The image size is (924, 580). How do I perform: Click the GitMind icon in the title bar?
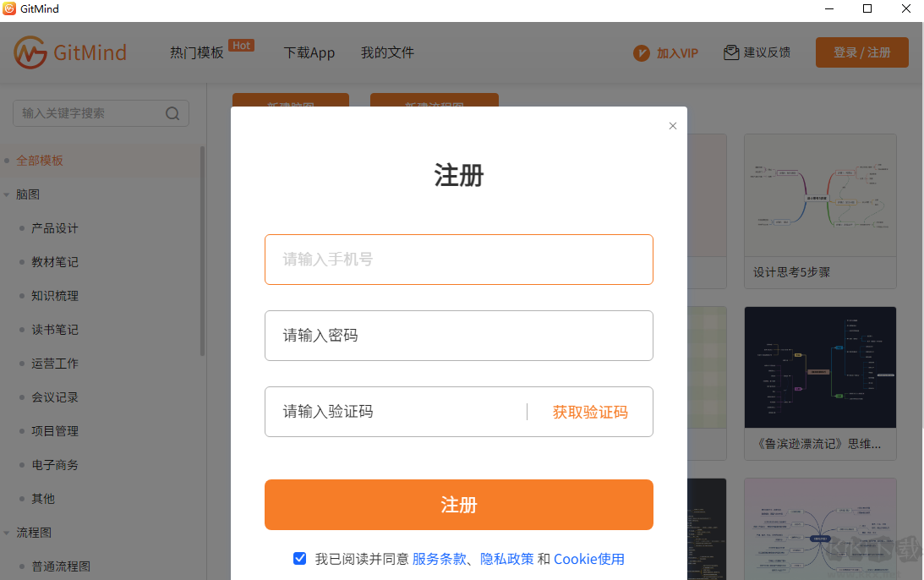point(10,8)
